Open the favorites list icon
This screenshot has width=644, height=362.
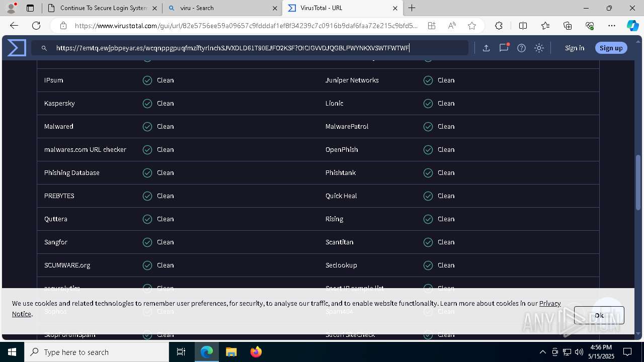point(545,26)
